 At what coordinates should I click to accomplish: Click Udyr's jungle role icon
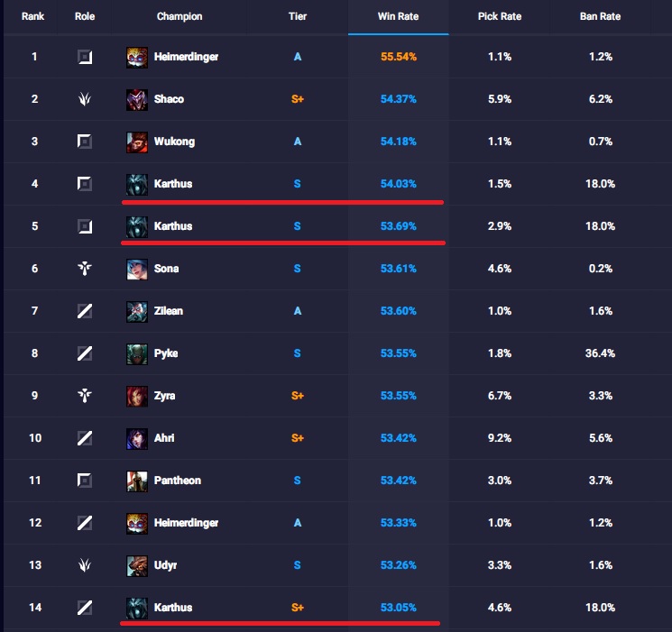[85, 565]
